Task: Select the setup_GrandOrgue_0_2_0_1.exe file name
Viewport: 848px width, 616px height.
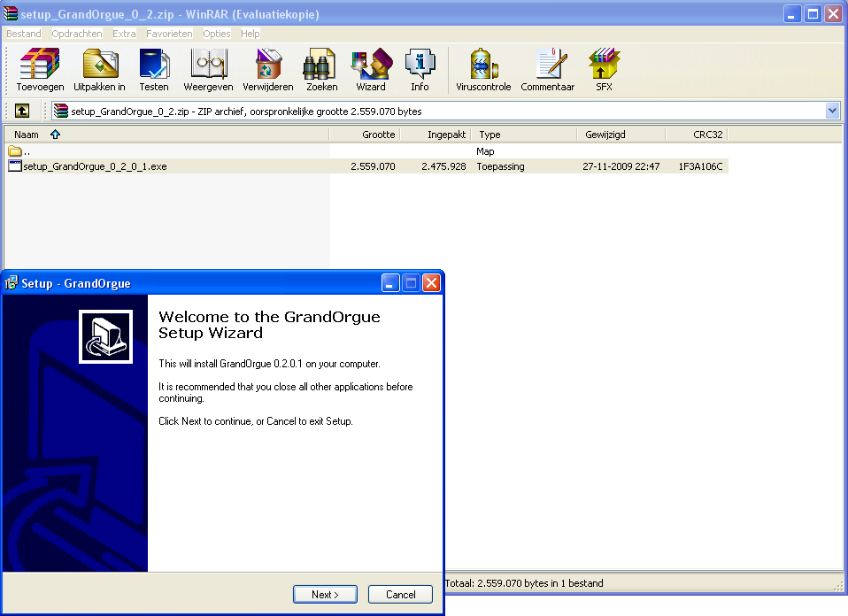Action: point(95,166)
